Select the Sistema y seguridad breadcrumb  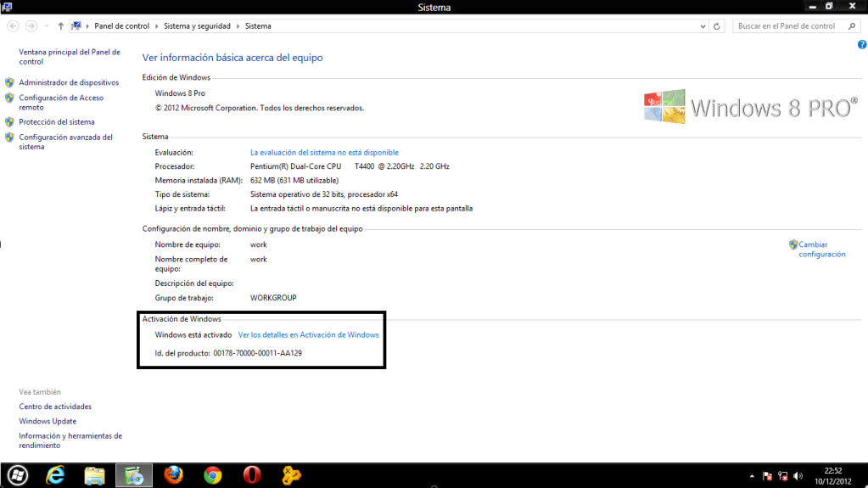coord(197,26)
